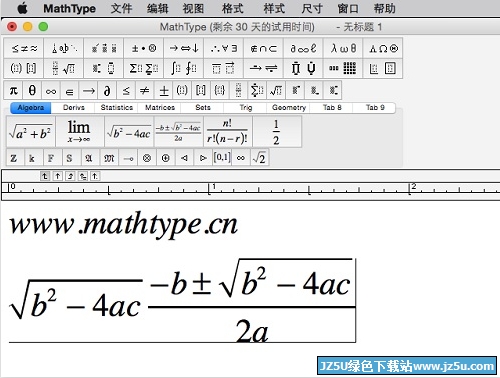
Task: Insert the partial derivative symbol
Action: coord(107,90)
